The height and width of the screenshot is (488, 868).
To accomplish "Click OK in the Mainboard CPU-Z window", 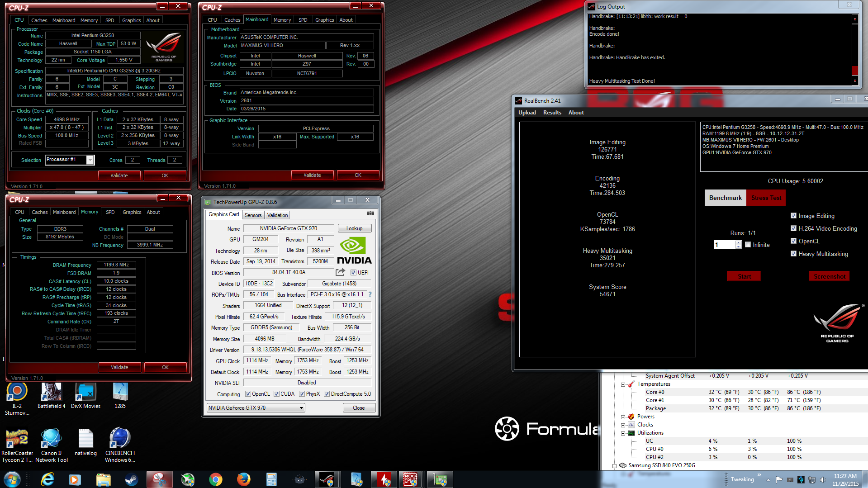I will (358, 175).
